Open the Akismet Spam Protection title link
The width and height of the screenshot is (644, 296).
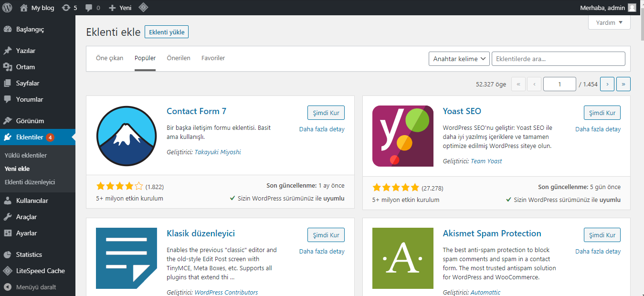(492, 233)
